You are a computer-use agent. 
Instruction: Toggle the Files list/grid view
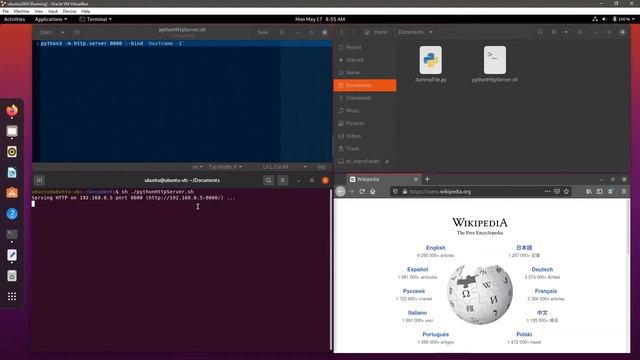tap(554, 32)
